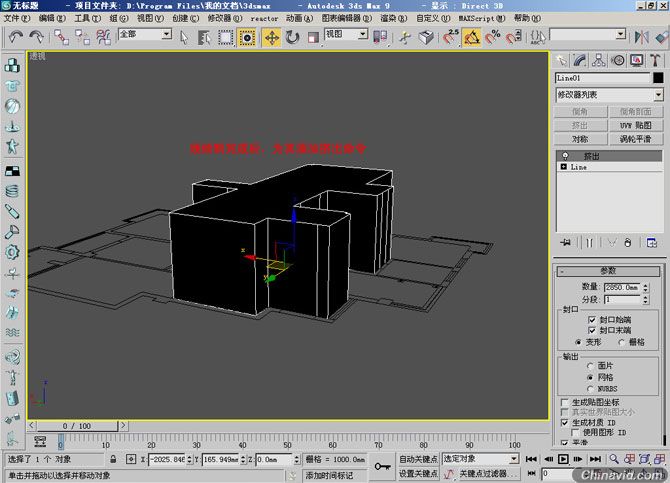Click the Redo arrow icon
The image size is (670, 483).
click(37, 37)
